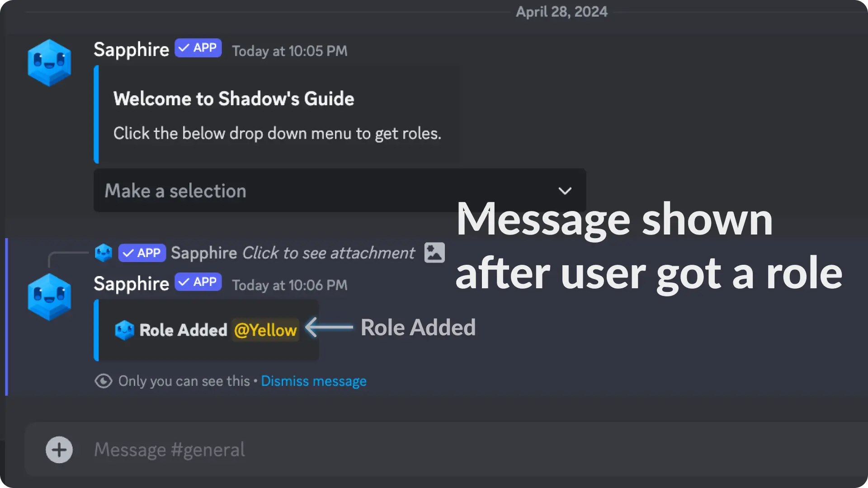Click the @Yellow role mention
Image resolution: width=868 pixels, height=488 pixels.
265,330
